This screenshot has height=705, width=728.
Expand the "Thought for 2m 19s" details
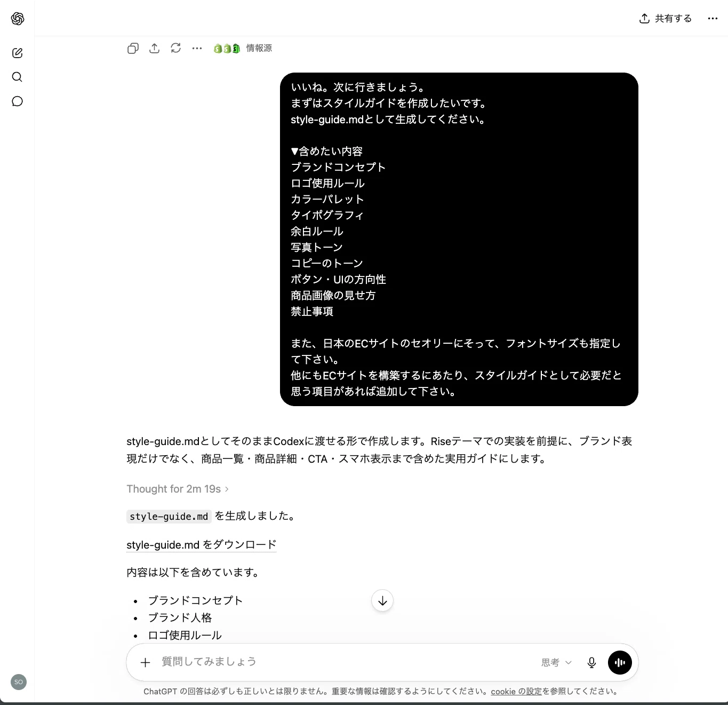pos(178,489)
